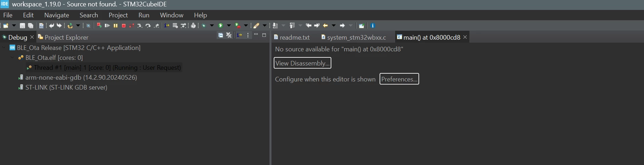Click the green Run button
Image resolution: width=644 pixels, height=165 pixels.
pos(221,25)
